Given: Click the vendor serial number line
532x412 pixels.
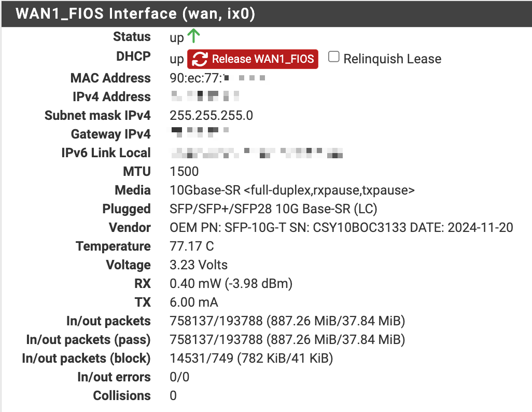Looking at the screenshot, I should [x=341, y=228].
